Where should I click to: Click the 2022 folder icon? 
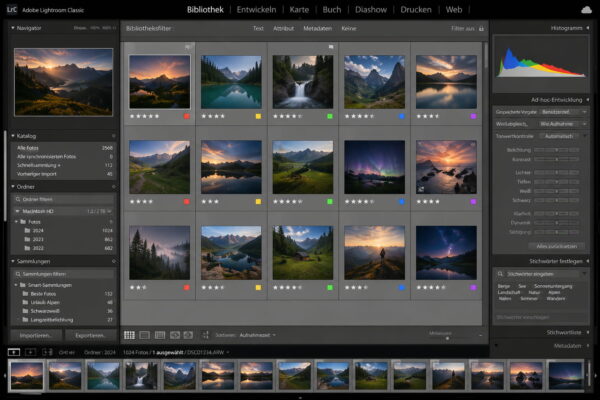point(27,248)
